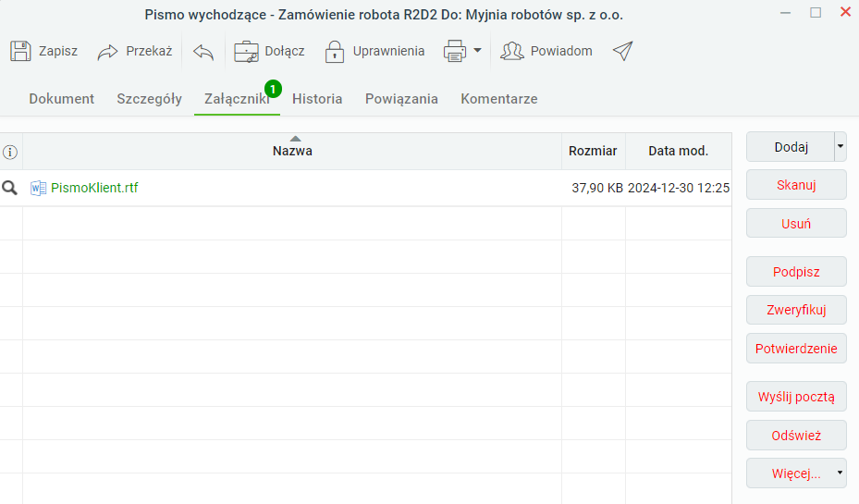The image size is (859, 504).
Task: Close the Pismo wychodzące window
Action: coord(845,12)
